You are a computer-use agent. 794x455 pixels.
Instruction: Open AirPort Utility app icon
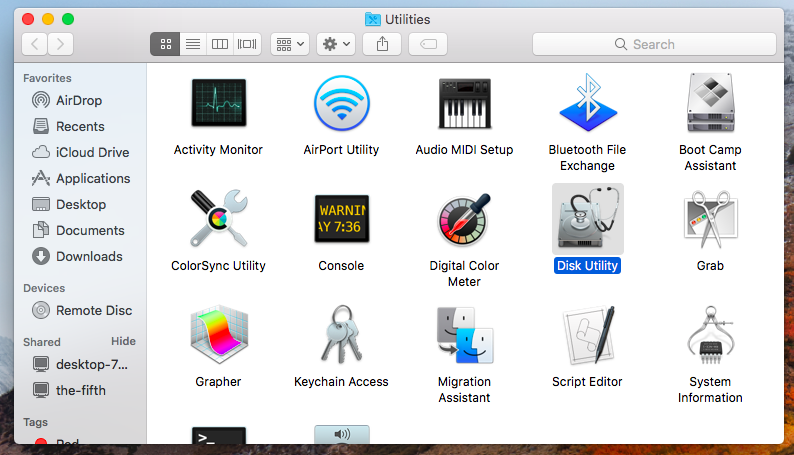pyautogui.click(x=342, y=103)
